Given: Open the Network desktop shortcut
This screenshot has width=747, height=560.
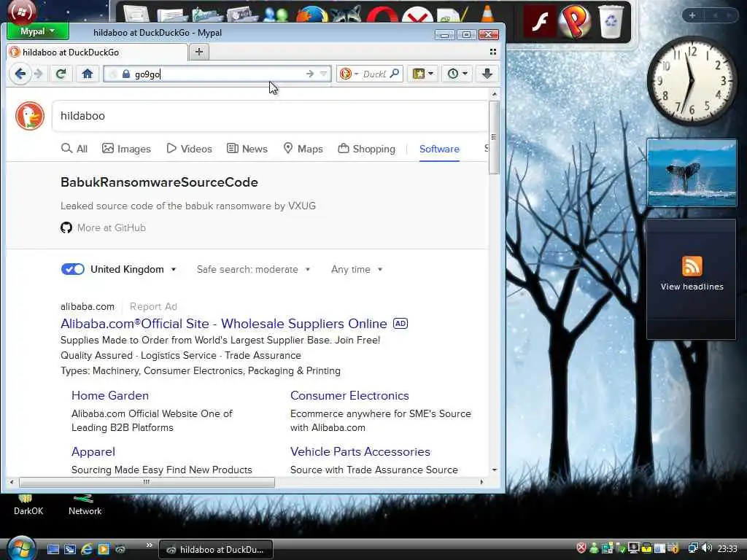Looking at the screenshot, I should click(x=85, y=506).
